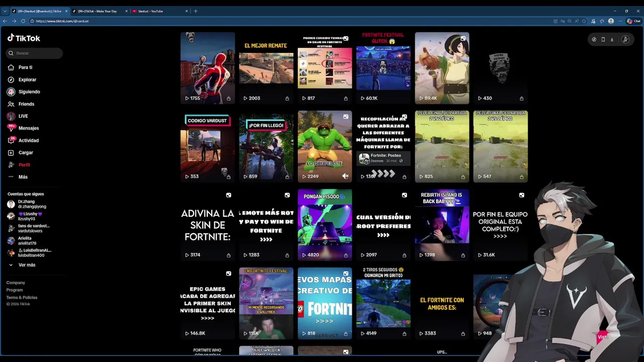Open the profile avatar menu top right
644x362 pixels.
[x=625, y=39]
